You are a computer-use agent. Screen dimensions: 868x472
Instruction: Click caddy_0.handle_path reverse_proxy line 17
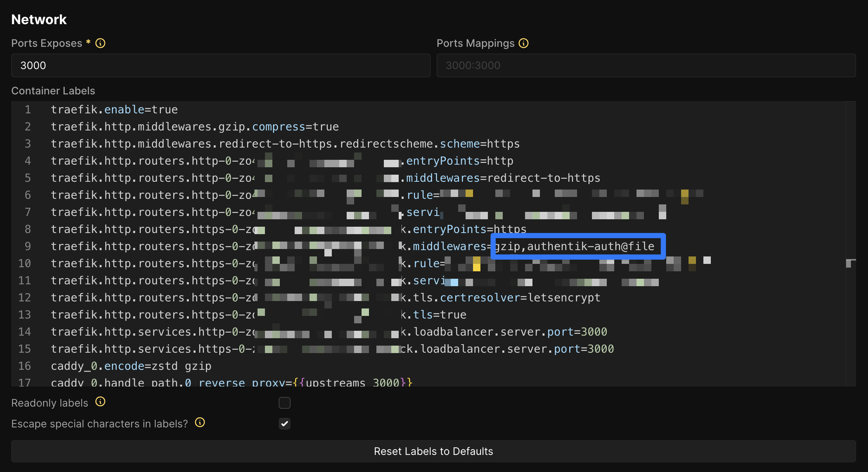(x=231, y=382)
